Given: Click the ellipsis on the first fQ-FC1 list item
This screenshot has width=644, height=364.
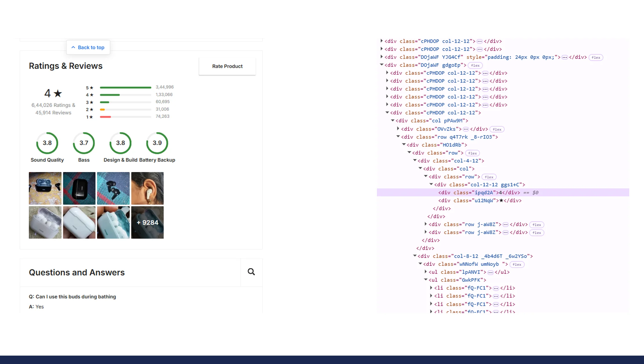Looking at the screenshot, I should coord(496,288).
